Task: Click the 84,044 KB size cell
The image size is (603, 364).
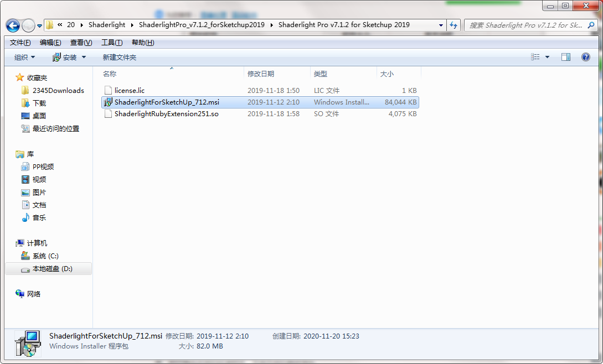Action: pyautogui.click(x=400, y=102)
